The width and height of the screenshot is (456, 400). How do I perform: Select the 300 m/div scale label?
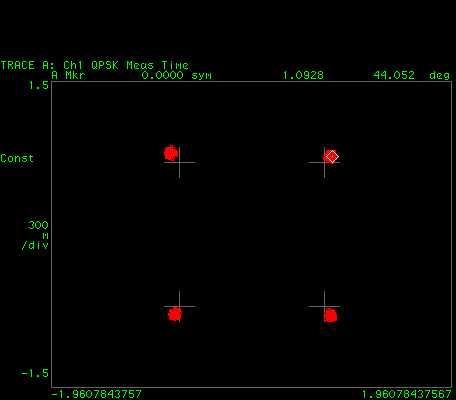tap(35, 235)
